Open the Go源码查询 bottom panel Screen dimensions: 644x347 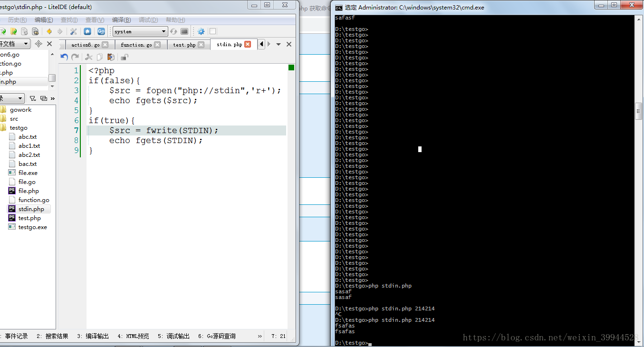[217, 336]
